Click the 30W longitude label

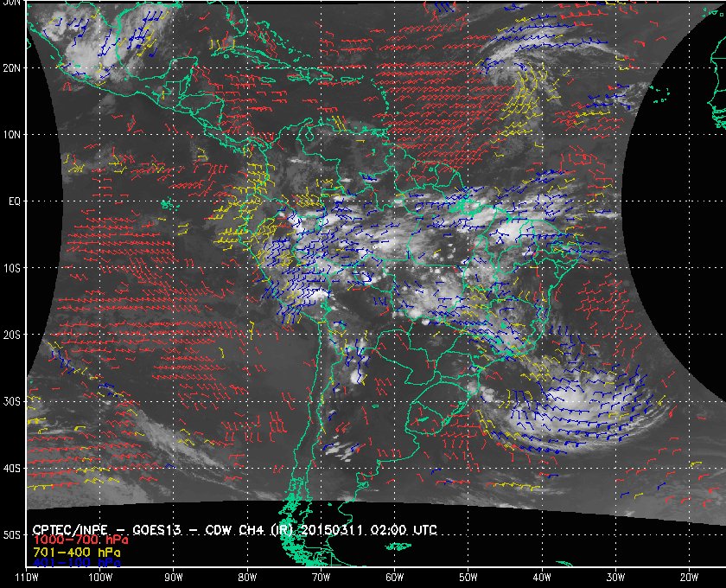click(615, 577)
